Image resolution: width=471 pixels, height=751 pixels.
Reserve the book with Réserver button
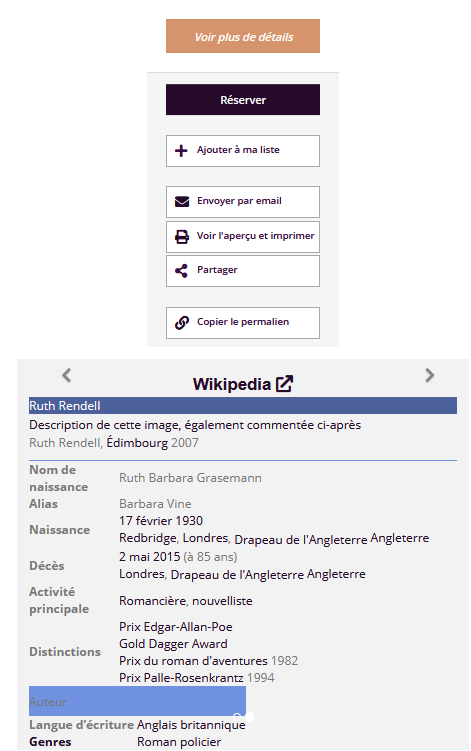(243, 100)
